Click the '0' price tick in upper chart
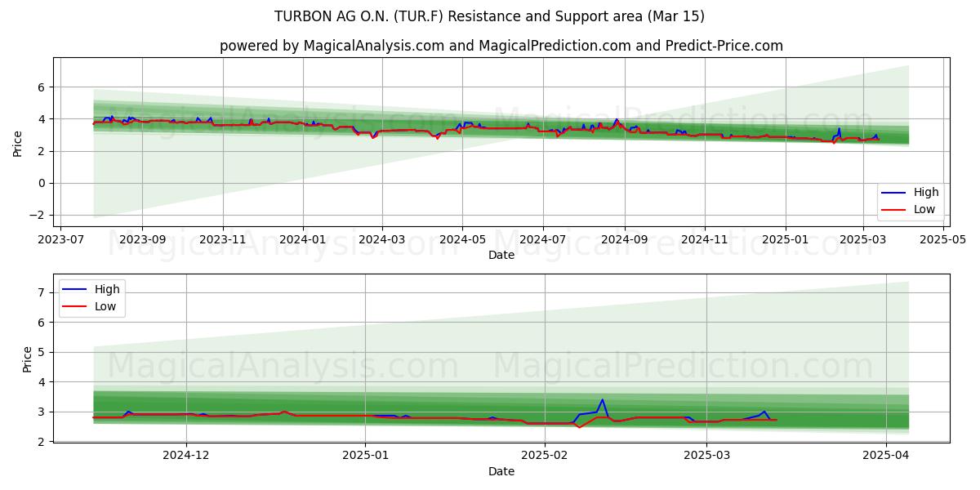Viewport: 980px width, 490px height. point(43,183)
